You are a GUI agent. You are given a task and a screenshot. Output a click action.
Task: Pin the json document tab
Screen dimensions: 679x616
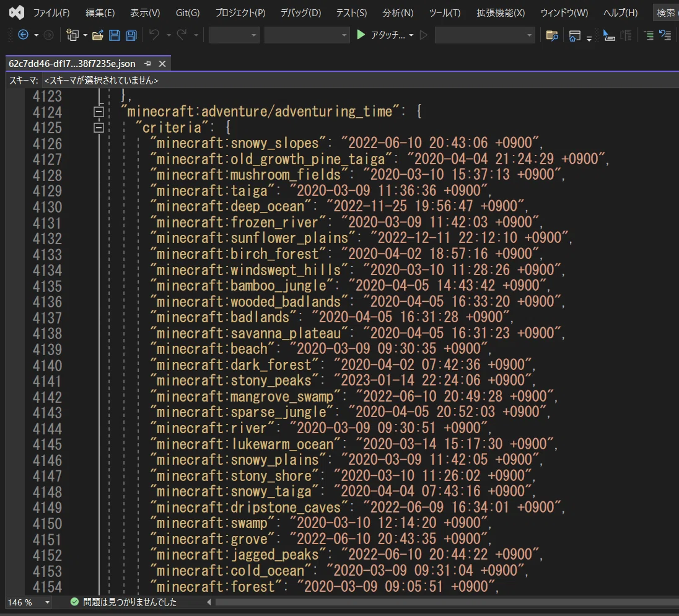coord(147,64)
